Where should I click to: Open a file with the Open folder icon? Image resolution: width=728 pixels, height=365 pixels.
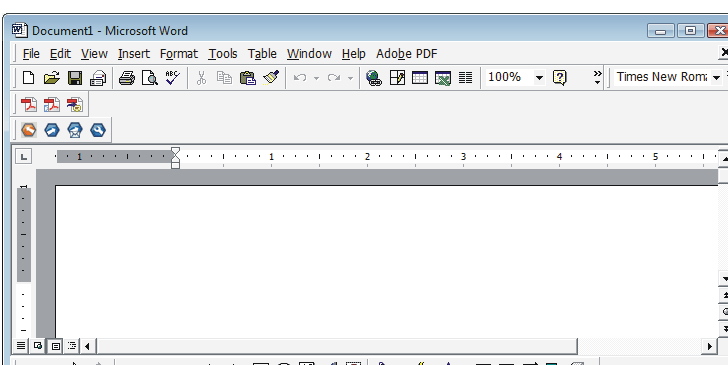tap(52, 78)
